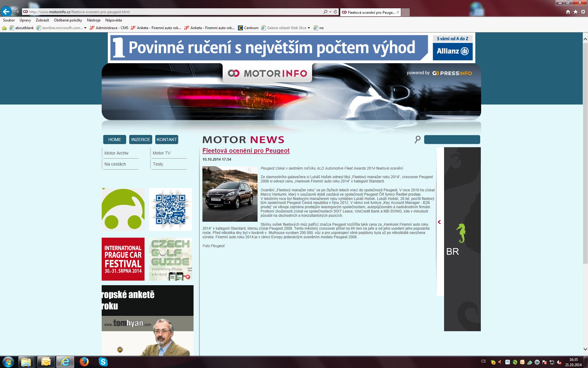Open Oblíbené položky menu
The image size is (588, 368).
click(68, 20)
